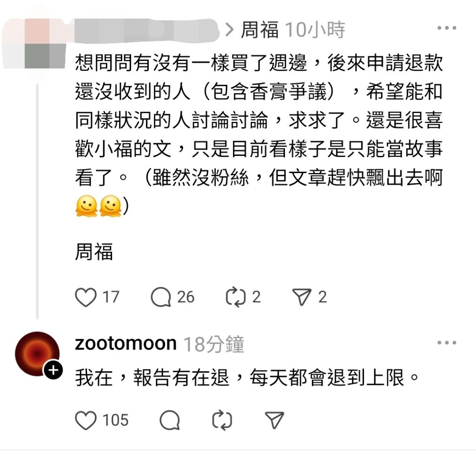Open more options menu on zootomoon's reply
The width and height of the screenshot is (476, 455).
coord(447,342)
